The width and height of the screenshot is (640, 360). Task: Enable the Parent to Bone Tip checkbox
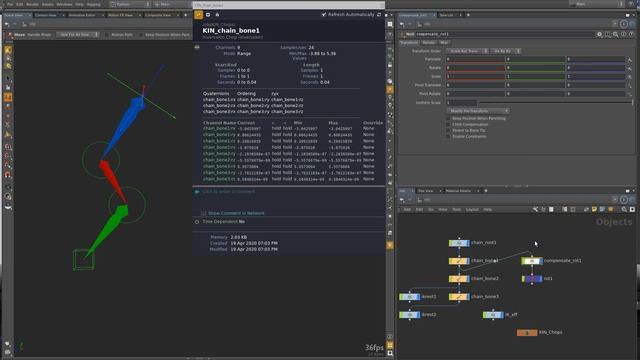448,131
